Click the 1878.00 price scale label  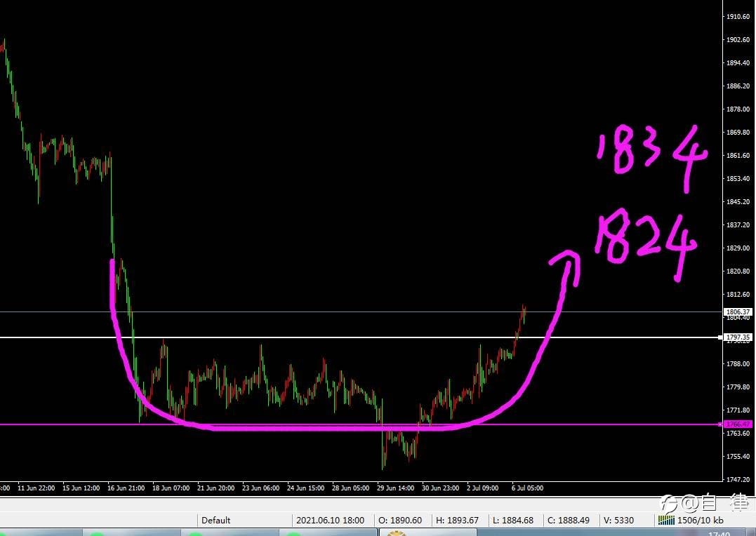pyautogui.click(x=738, y=109)
